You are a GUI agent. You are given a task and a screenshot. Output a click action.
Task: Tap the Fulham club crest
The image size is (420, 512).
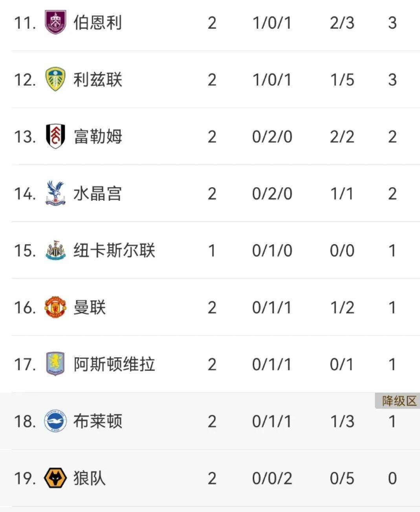coord(55,136)
